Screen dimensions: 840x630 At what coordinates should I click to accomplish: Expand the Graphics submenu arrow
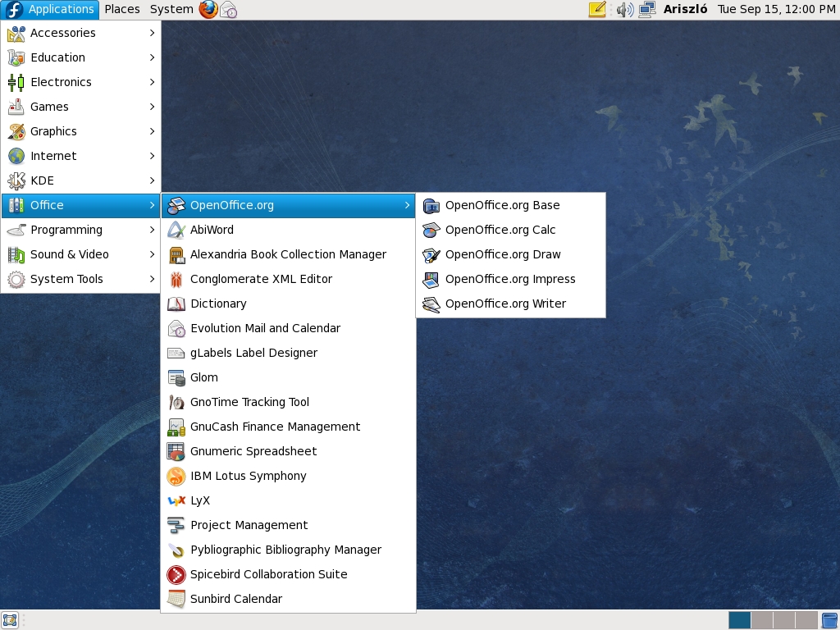point(152,131)
